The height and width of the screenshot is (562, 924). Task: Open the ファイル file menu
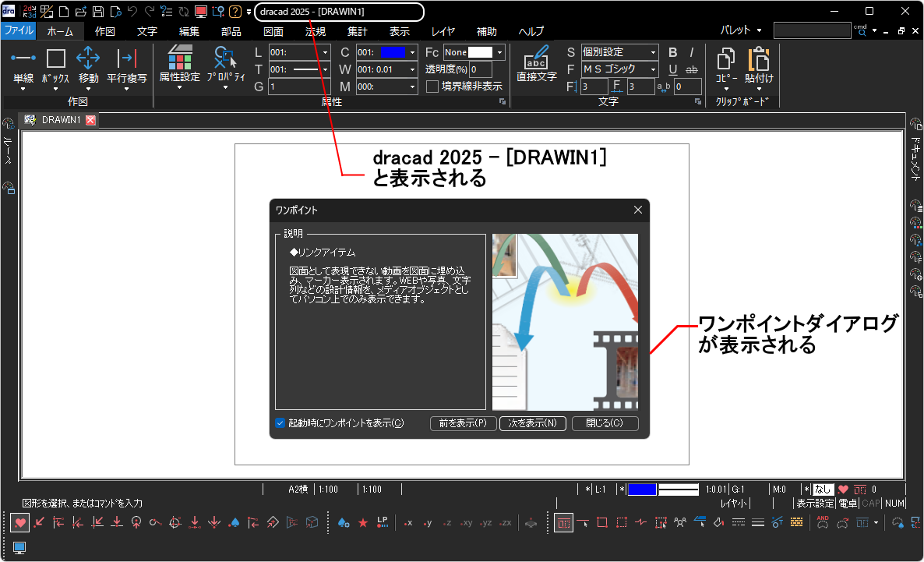click(x=19, y=30)
